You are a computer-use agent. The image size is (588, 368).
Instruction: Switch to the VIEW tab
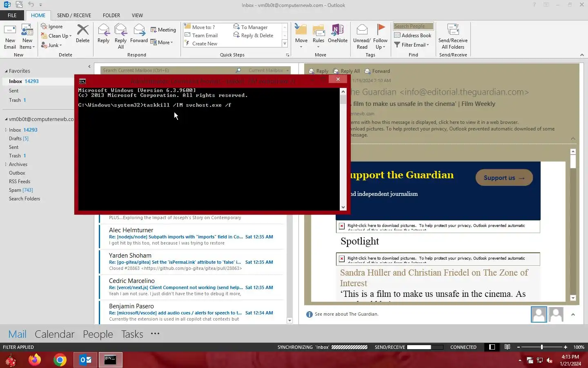[137, 16]
